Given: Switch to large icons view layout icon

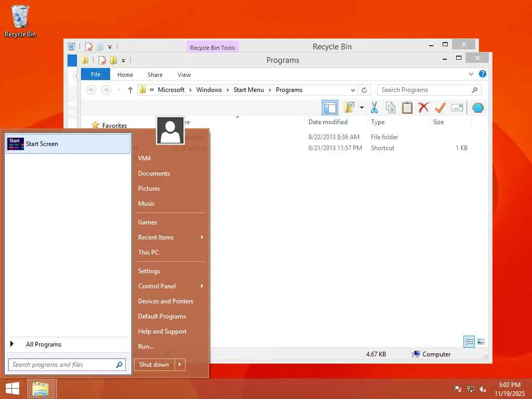Looking at the screenshot, I should (x=481, y=341).
